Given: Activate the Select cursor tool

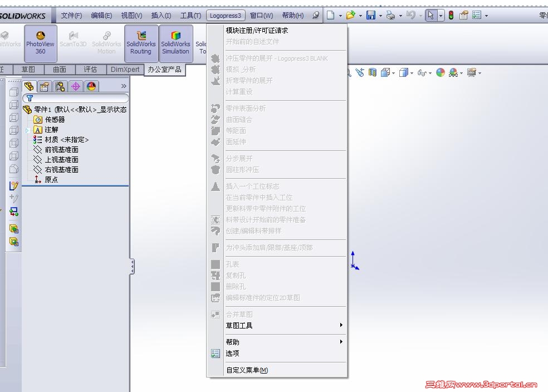Looking at the screenshot, I should (431, 15).
